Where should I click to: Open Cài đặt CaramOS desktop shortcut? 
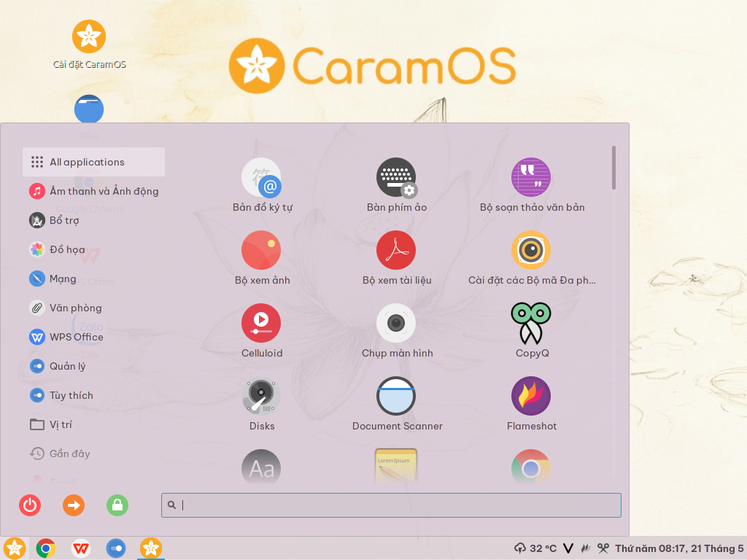point(89,45)
